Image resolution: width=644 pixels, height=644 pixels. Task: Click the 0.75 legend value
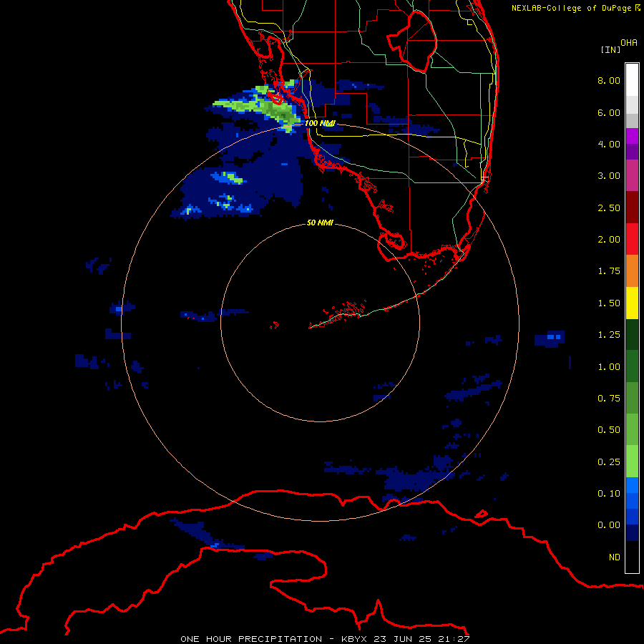(609, 399)
